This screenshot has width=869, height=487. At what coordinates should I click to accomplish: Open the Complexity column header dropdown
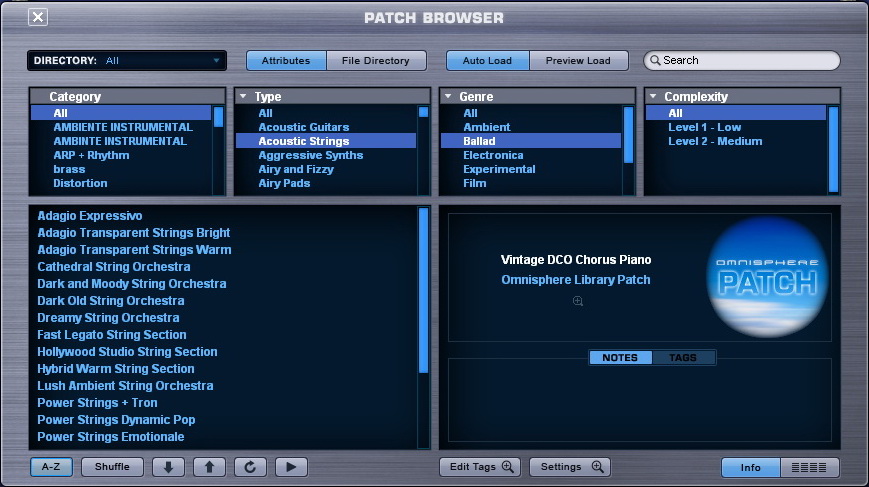(x=653, y=96)
